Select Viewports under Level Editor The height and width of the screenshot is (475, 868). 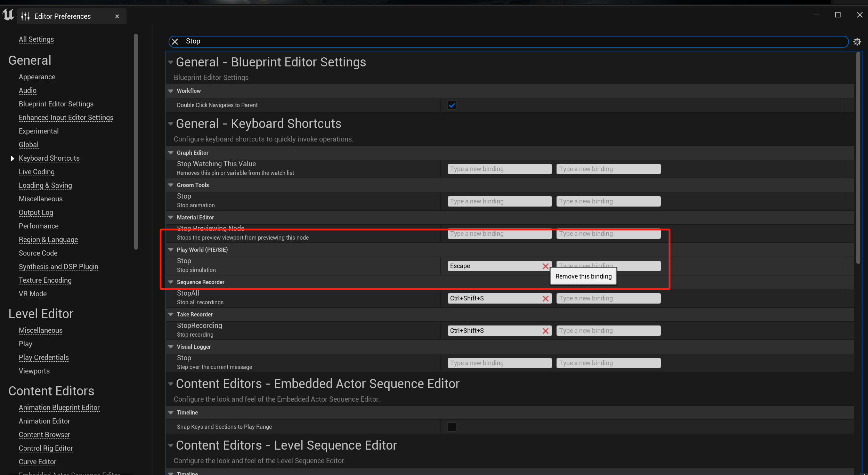(x=34, y=371)
